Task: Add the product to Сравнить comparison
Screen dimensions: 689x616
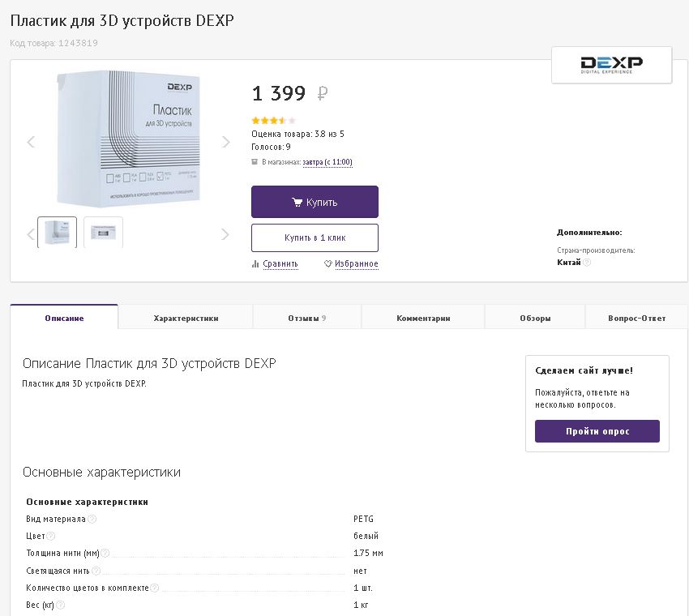Action: (275, 263)
